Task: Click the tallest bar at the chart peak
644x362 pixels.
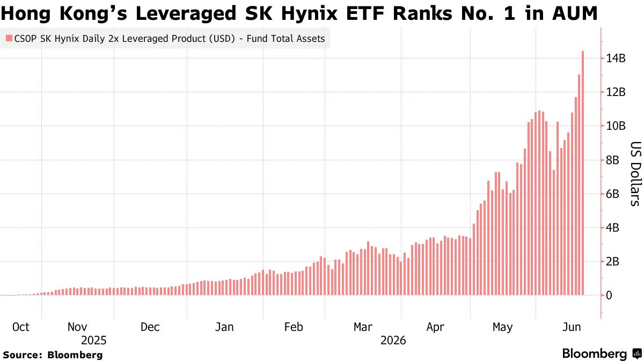Action: [x=583, y=173]
